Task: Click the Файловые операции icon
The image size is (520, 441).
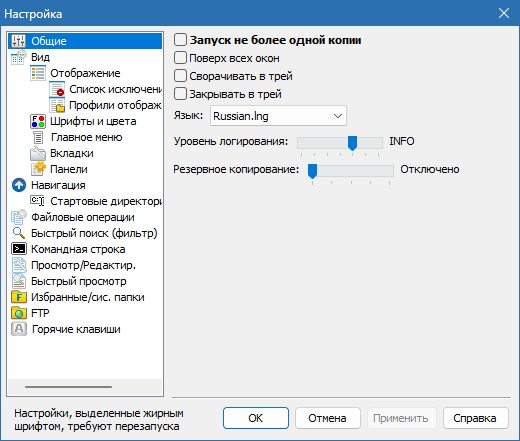Action: [x=19, y=217]
